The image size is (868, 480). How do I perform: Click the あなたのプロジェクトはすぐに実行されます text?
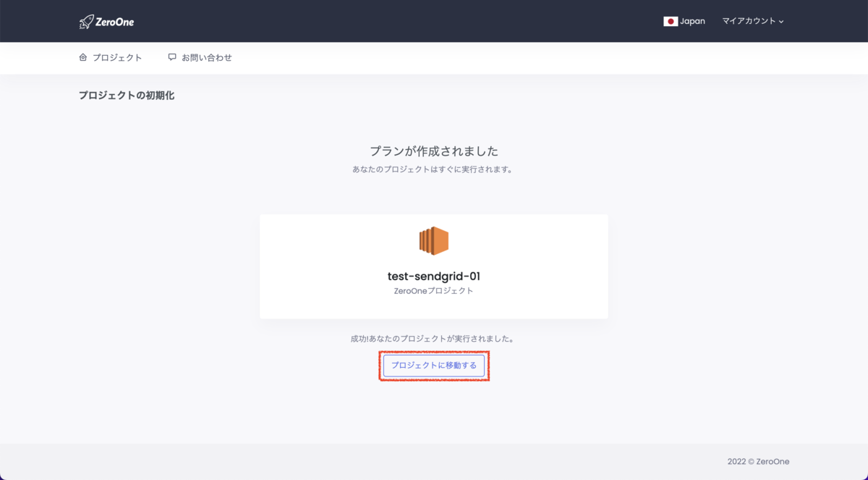point(434,169)
